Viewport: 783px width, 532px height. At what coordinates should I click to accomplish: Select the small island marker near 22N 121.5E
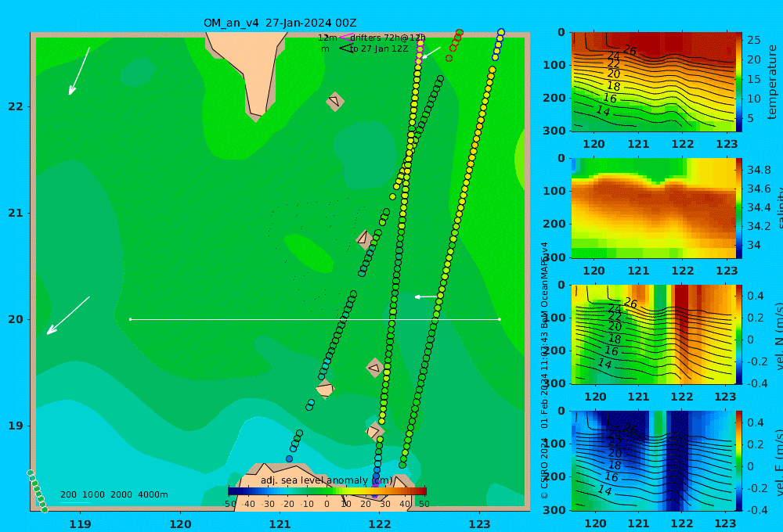[335, 101]
